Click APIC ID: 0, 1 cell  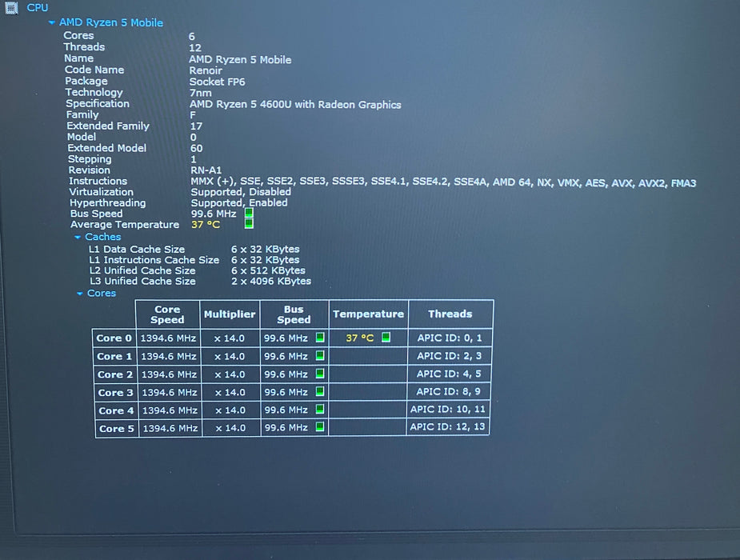[450, 338]
